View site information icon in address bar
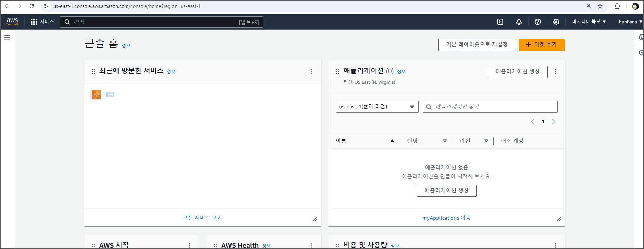Screen dimensions: 644x249 [x=46, y=6]
